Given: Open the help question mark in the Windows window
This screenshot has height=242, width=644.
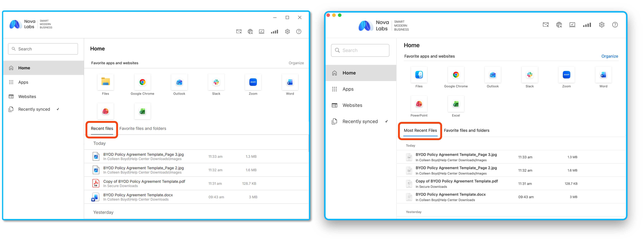Looking at the screenshot, I should coord(299,31).
